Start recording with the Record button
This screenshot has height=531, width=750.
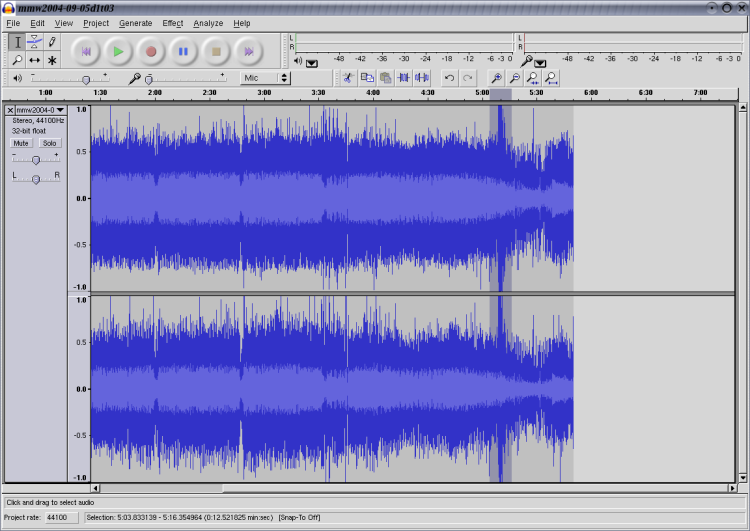pos(151,51)
